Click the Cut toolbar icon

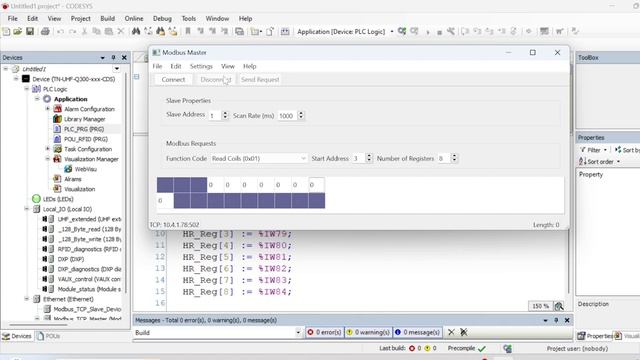(84, 31)
